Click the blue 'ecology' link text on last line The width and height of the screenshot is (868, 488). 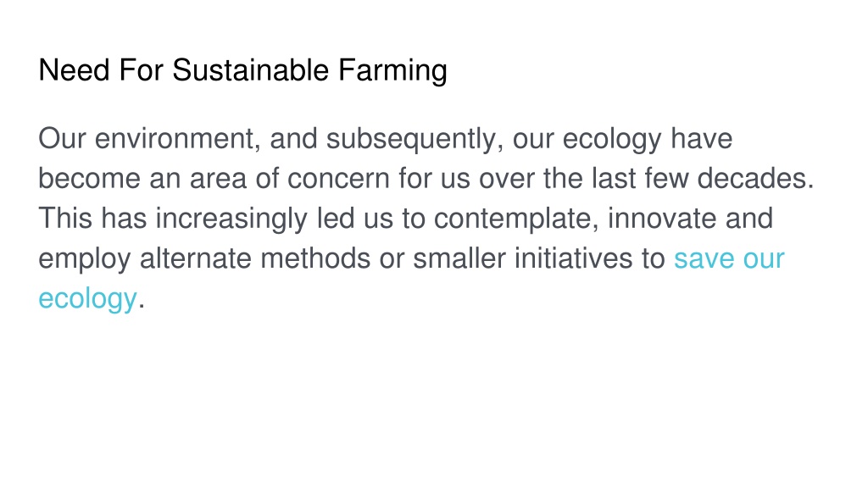click(87, 299)
